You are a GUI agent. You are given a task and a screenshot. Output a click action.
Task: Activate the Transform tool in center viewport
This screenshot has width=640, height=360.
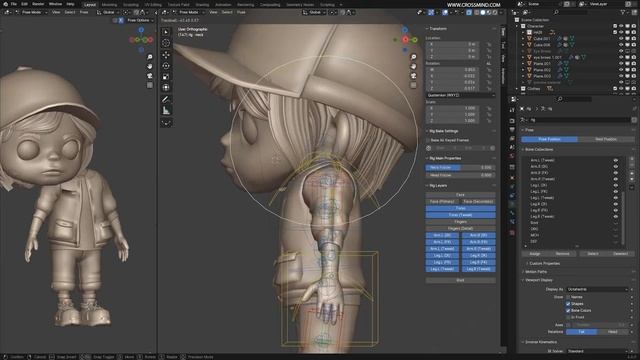(x=166, y=87)
